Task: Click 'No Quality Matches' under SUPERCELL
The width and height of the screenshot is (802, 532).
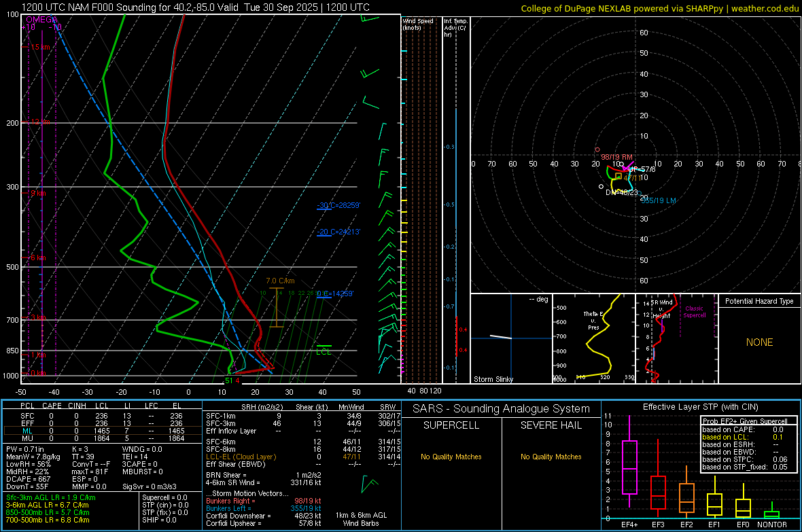Action: [451, 457]
